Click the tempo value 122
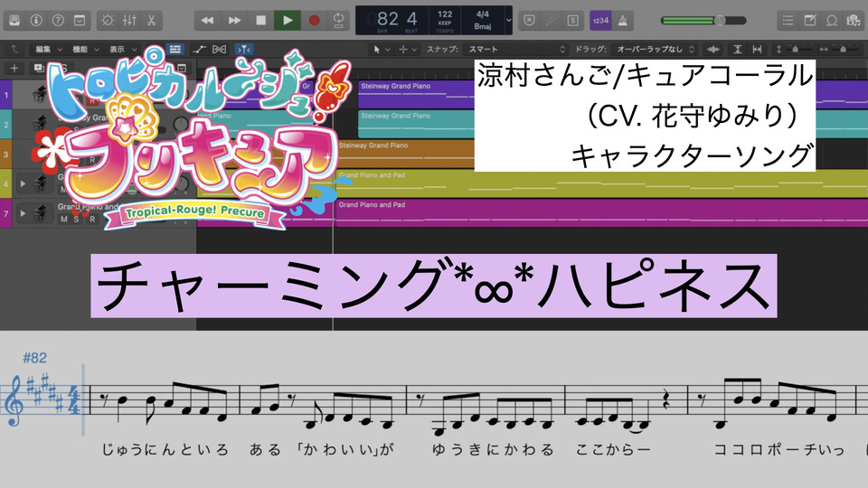This screenshot has height=488, width=868. coord(445,14)
